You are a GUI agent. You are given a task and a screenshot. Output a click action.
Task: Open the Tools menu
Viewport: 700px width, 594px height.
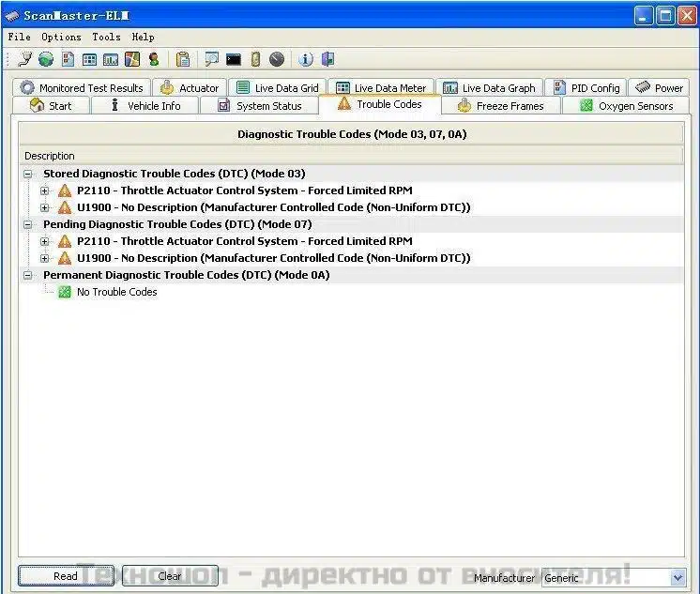tap(106, 37)
